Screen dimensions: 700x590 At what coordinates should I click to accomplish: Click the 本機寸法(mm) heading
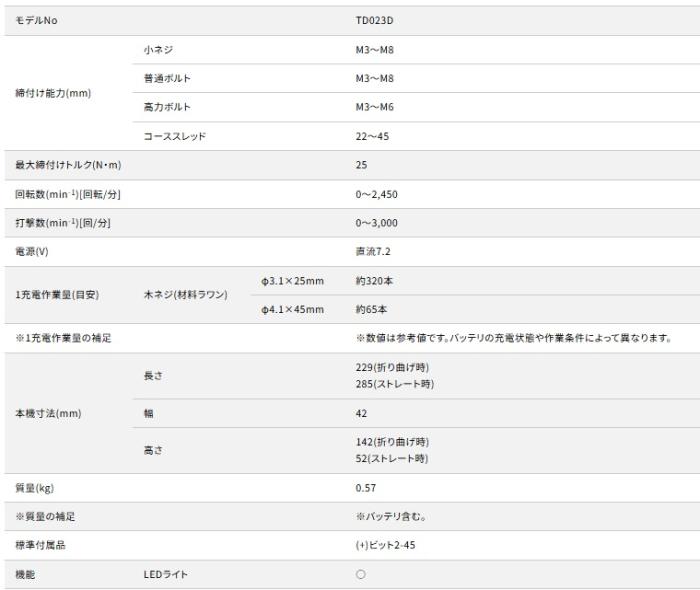(48, 413)
